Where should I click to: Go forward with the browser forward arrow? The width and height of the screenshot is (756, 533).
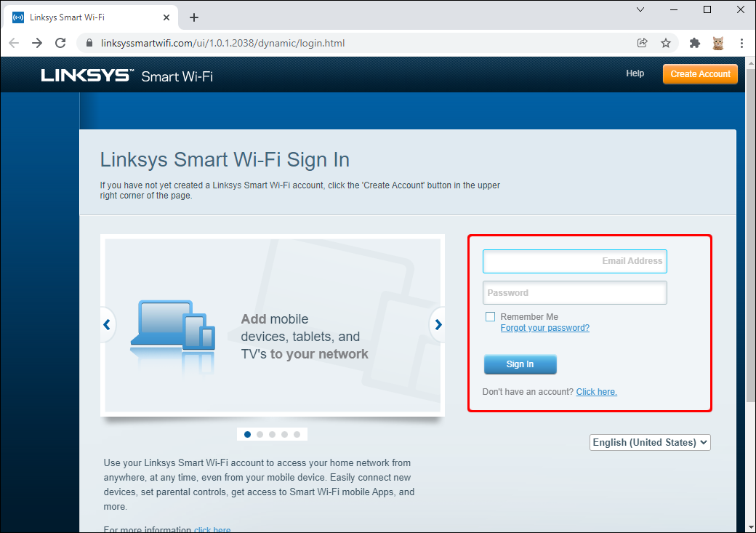coord(37,43)
